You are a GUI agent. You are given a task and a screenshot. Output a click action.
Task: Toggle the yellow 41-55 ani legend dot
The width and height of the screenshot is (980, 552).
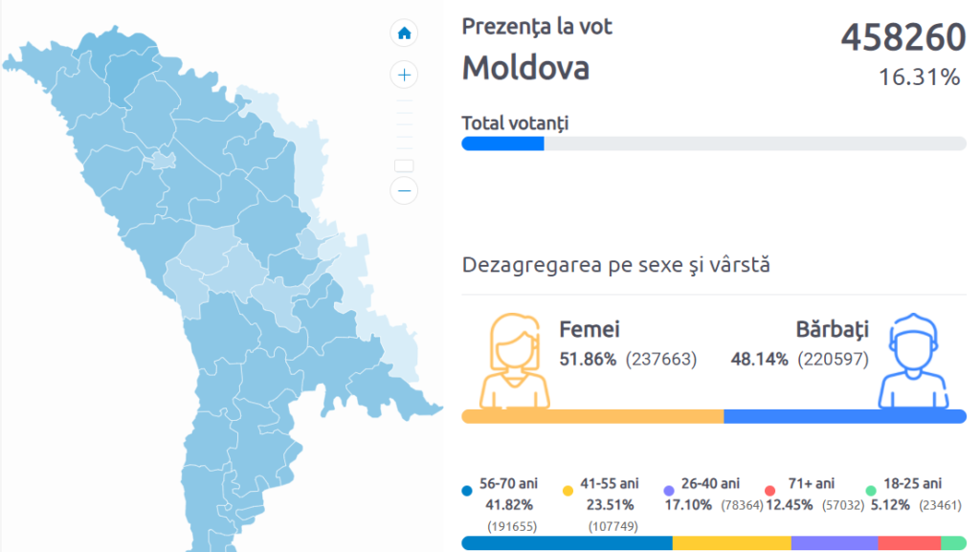(568, 491)
